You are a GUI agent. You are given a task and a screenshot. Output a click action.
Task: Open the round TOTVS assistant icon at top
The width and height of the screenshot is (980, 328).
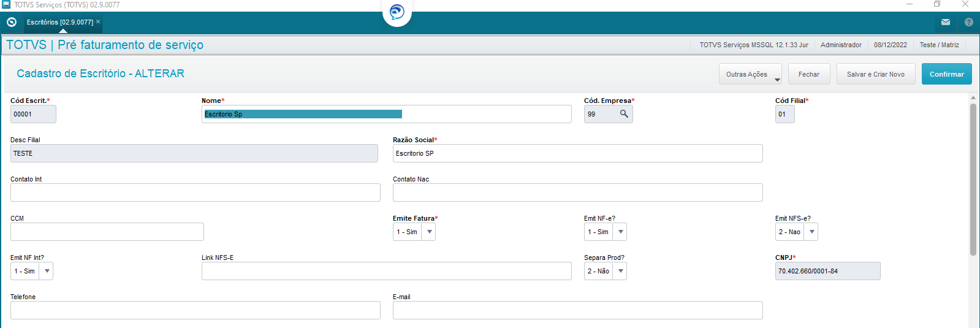pyautogui.click(x=397, y=12)
